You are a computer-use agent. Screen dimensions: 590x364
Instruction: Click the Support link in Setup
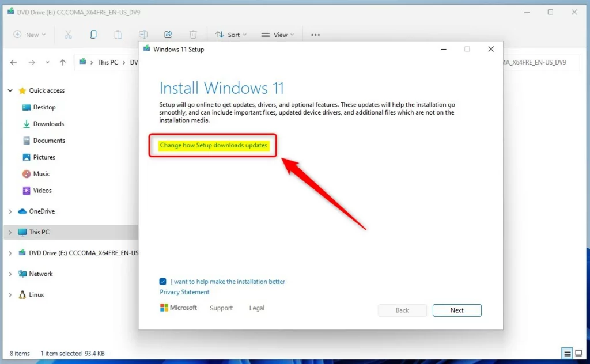[221, 308]
